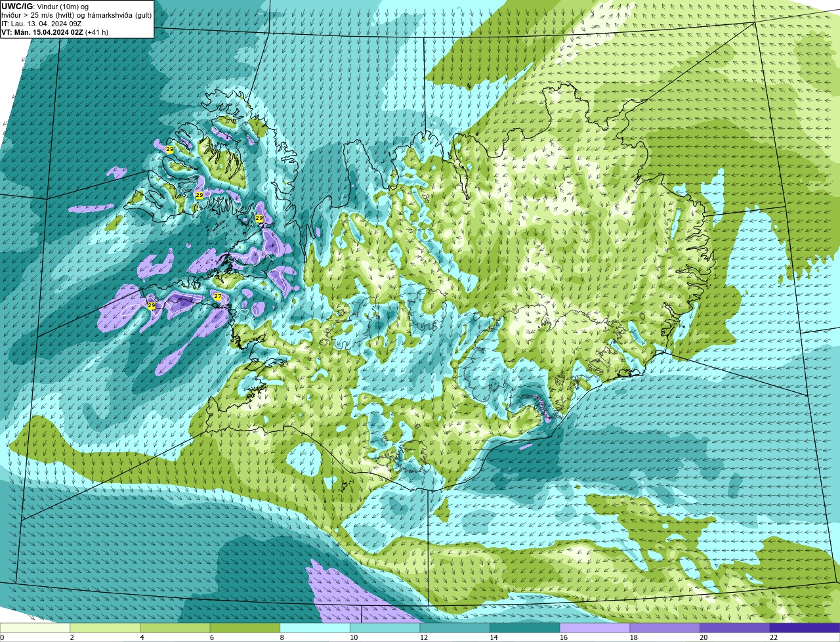This screenshot has height=642, width=840.
Task: Click the 20–22 m/s violet legend swatch
Action: point(735,628)
